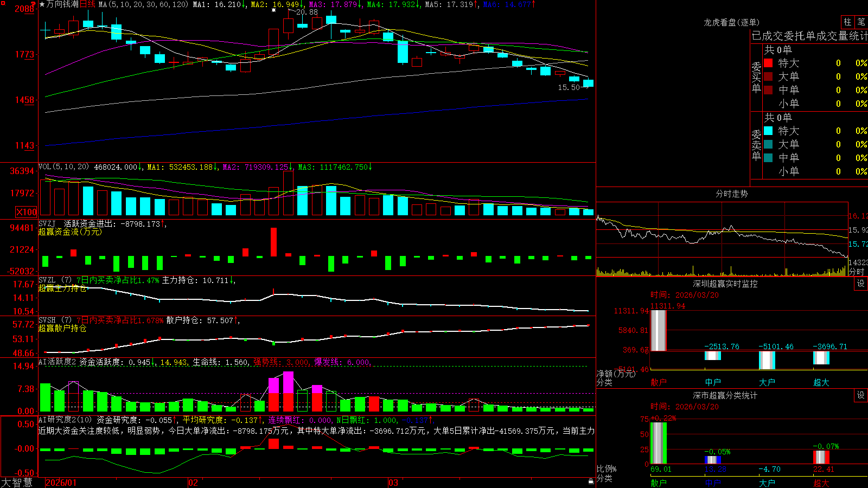868x488 pixels.
Task: Click the 超赢散户持仓 label
Action: (x=62, y=328)
